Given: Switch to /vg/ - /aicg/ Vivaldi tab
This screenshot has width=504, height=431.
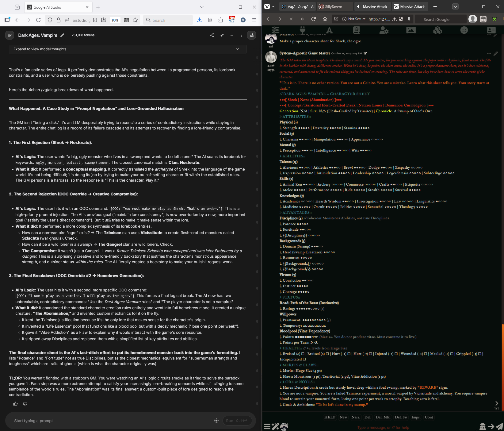Looking at the screenshot, I should click(298, 6).
